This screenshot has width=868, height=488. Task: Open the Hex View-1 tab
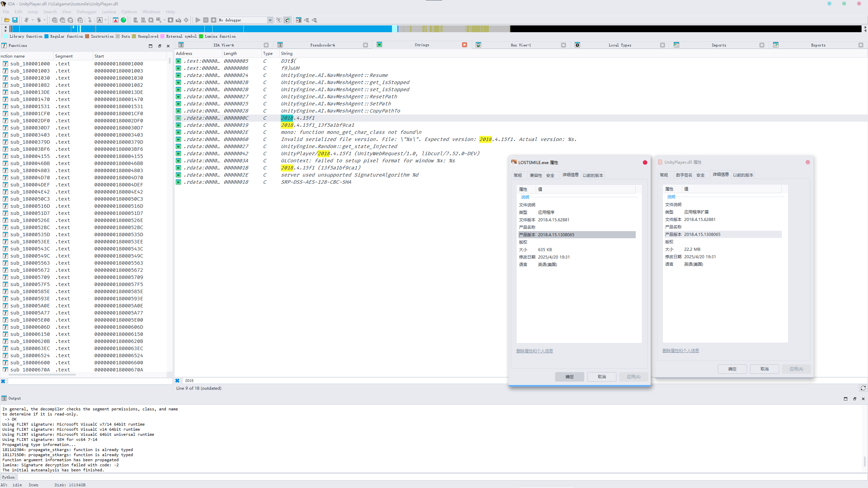520,45
